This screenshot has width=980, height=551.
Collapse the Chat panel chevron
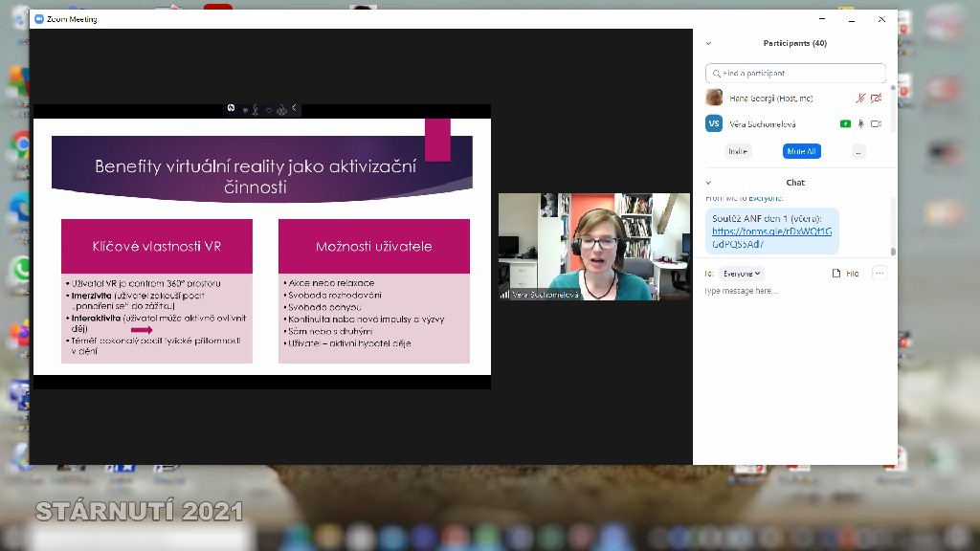click(x=709, y=183)
